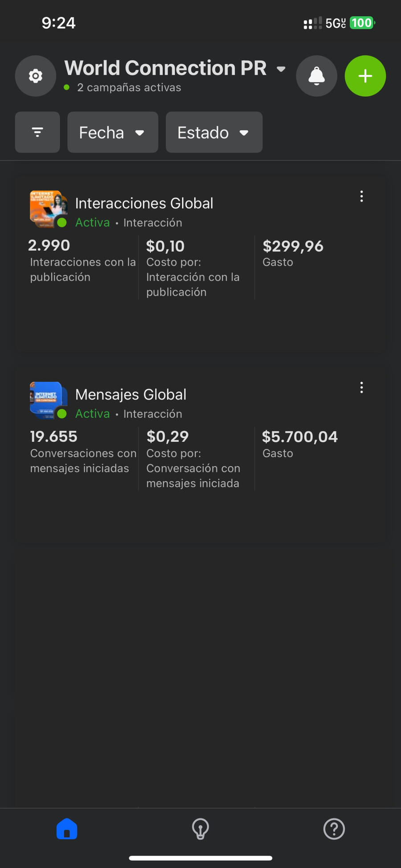Create new campaign with green plus button
The image size is (401, 868).
pos(365,76)
